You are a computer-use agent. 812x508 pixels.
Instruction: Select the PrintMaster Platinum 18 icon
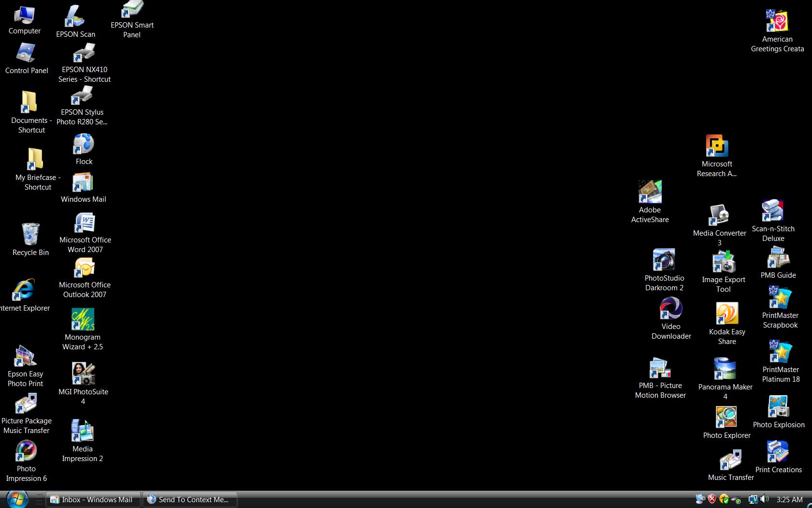(x=781, y=352)
